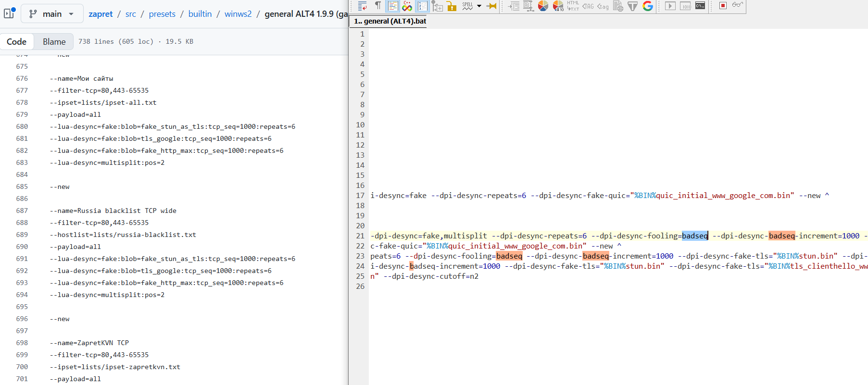
Task: Click the SPELL check icon
Action: point(467,6)
